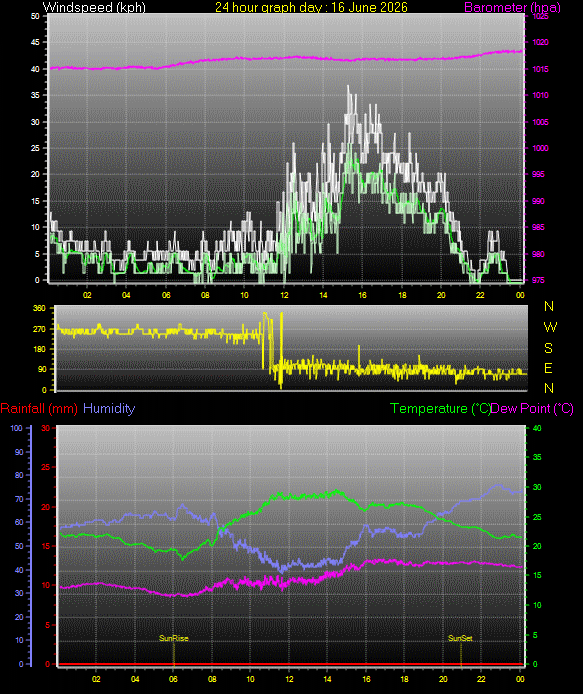The image size is (583, 694).
Task: Click the '60' value on the humidity axis
Action: pos(19,522)
